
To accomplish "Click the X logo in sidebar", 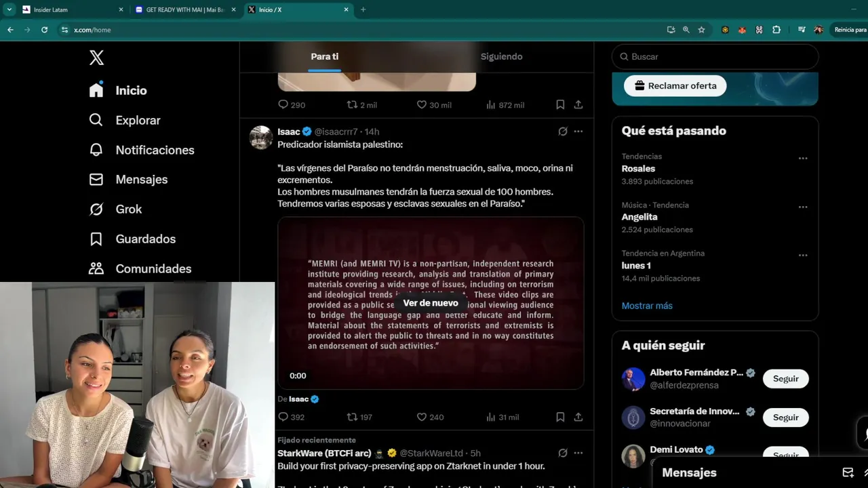I will pyautogui.click(x=96, y=58).
